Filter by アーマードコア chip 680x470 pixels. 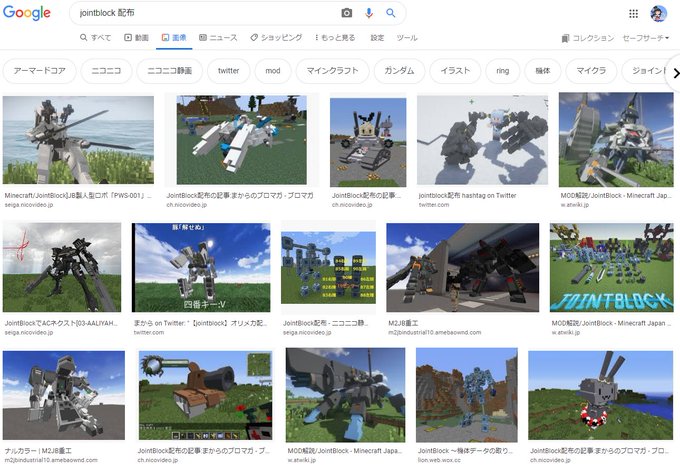pyautogui.click(x=39, y=71)
